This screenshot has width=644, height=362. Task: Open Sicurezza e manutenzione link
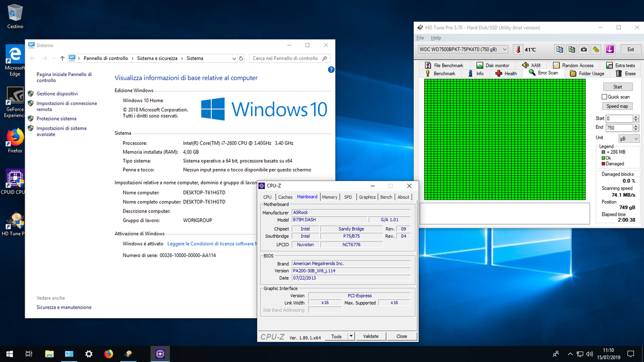[x=64, y=307]
